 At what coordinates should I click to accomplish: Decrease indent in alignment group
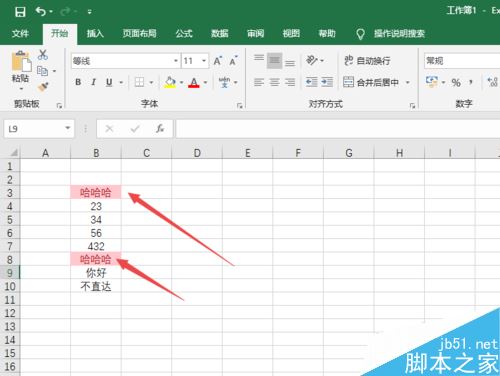pos(312,82)
